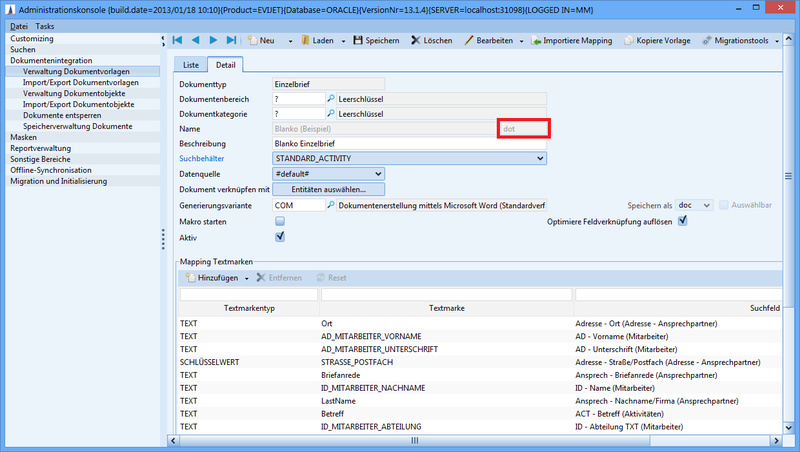Click the Löschen delete button
Image resolution: width=800 pixels, height=452 pixels.
[x=431, y=41]
